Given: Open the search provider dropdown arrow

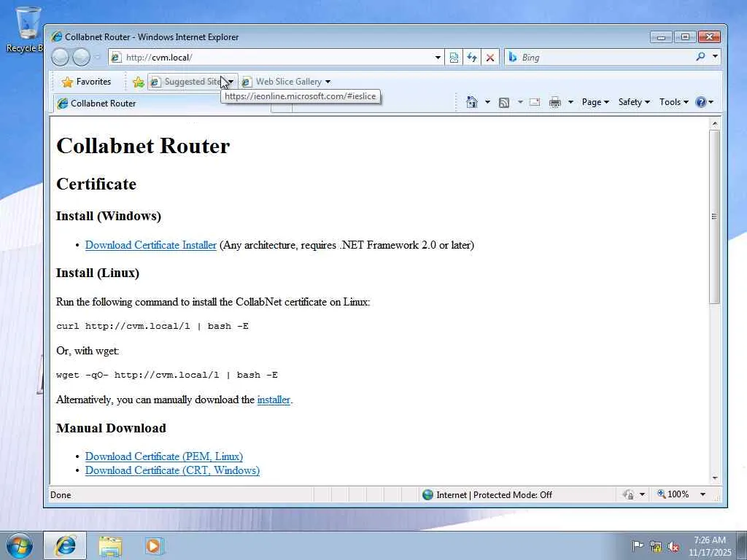Looking at the screenshot, I should tap(715, 57).
